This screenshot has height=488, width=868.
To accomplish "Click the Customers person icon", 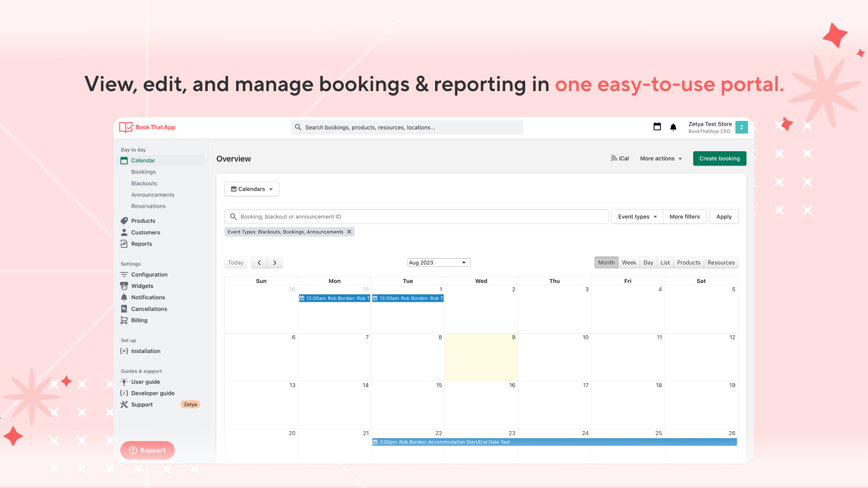I will pyautogui.click(x=124, y=232).
